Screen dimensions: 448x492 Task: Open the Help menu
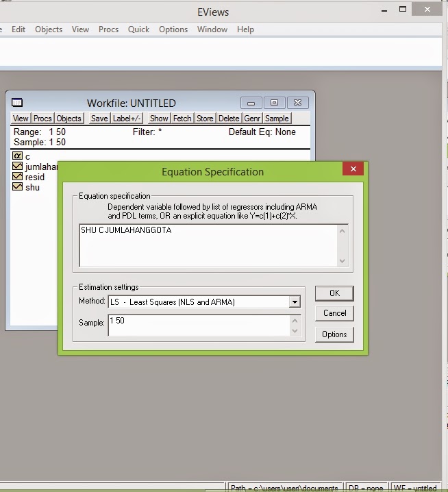click(245, 29)
